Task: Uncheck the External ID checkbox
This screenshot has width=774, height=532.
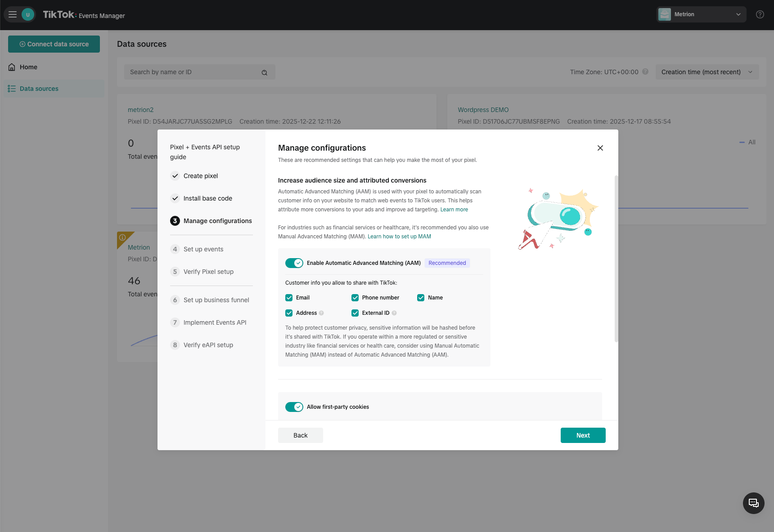Action: coord(355,313)
